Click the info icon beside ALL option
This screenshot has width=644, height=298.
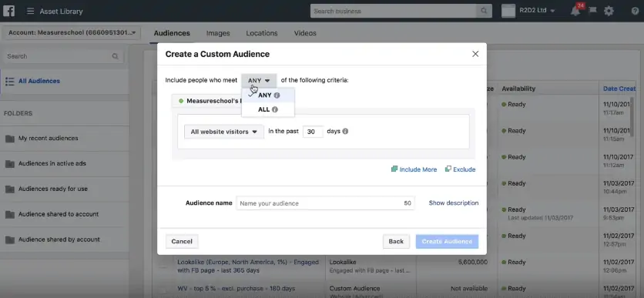point(275,109)
